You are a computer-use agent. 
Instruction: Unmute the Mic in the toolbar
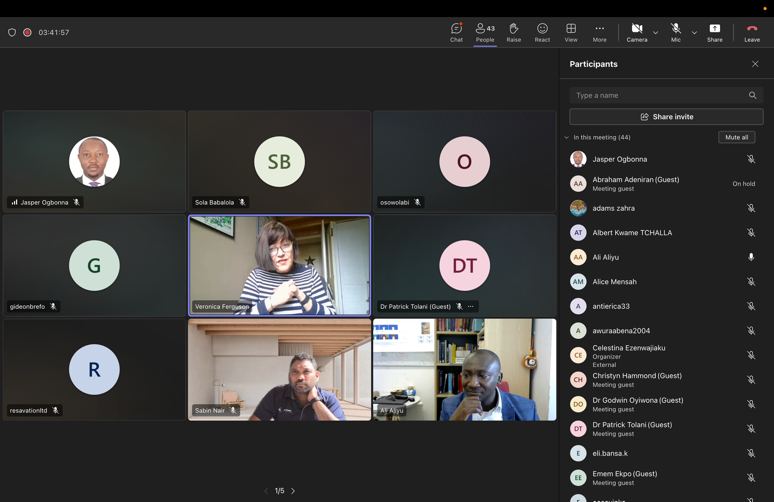pyautogui.click(x=675, y=33)
